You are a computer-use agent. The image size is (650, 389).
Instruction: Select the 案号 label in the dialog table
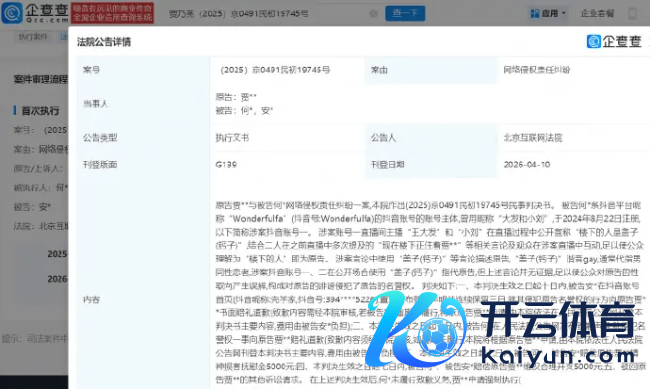pyautogui.click(x=91, y=70)
